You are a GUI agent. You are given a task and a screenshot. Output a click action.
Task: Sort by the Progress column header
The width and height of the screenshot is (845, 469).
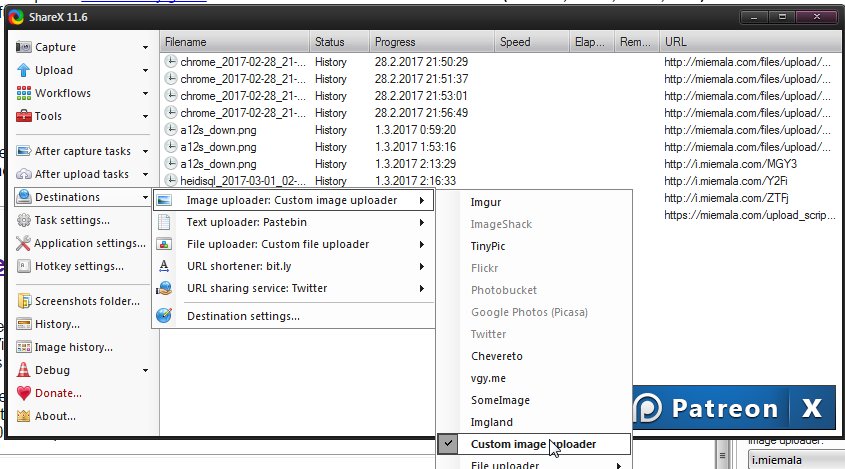coord(431,42)
